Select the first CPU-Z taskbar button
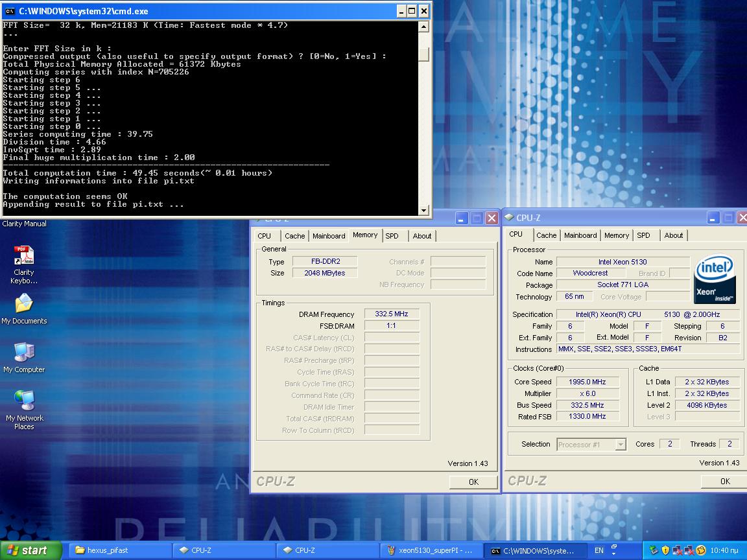The width and height of the screenshot is (747, 560). click(x=224, y=550)
